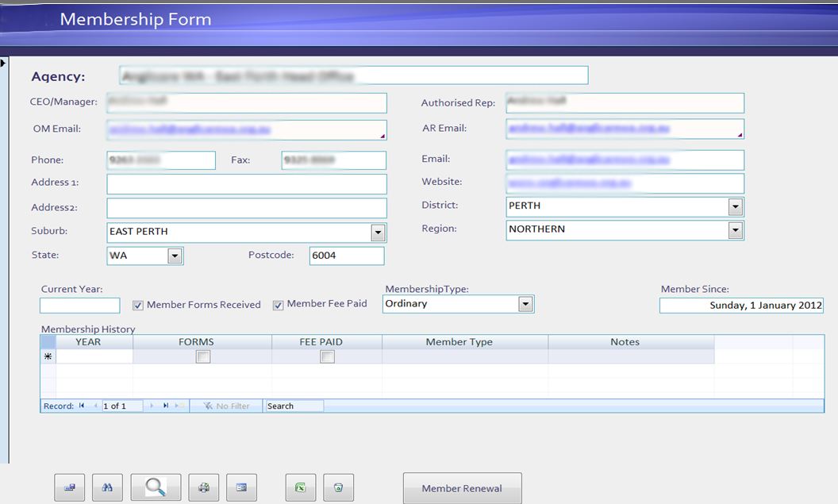Click the save record icon
This screenshot has height=504, width=838.
(69, 487)
